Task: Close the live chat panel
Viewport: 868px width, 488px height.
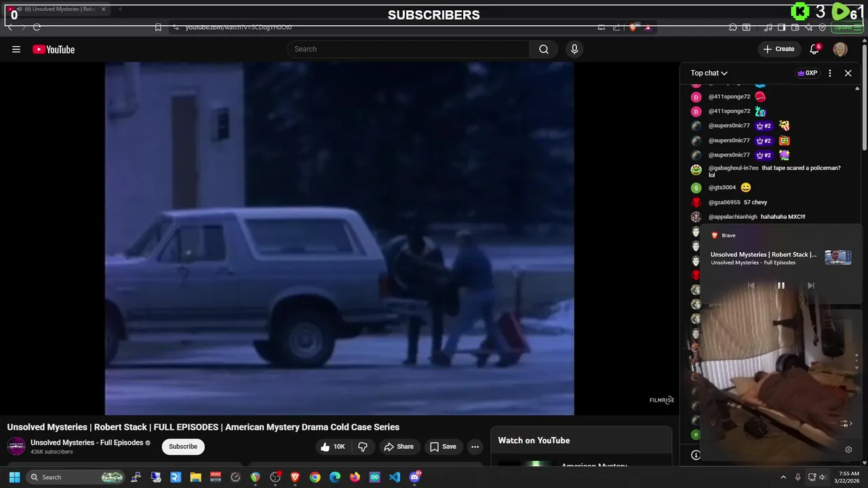Action: click(x=848, y=73)
